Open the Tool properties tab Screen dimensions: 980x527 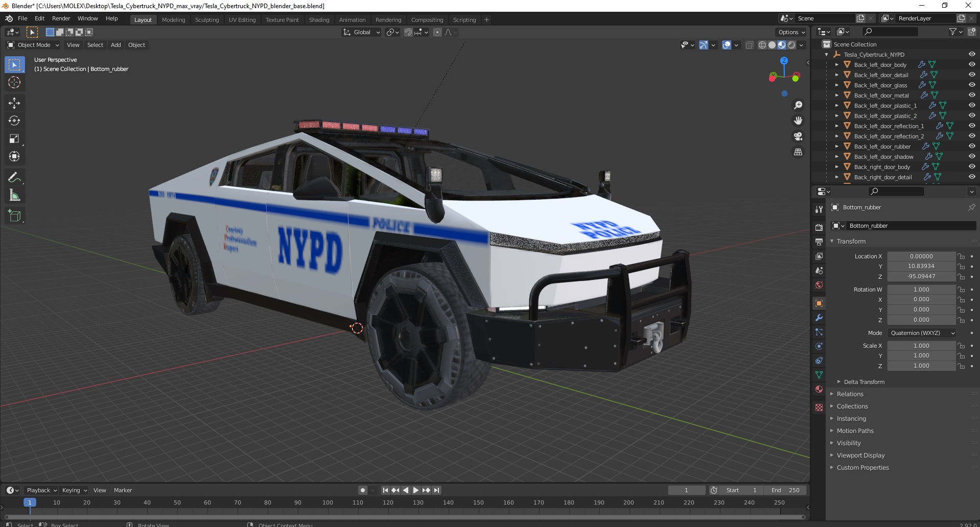pos(819,209)
